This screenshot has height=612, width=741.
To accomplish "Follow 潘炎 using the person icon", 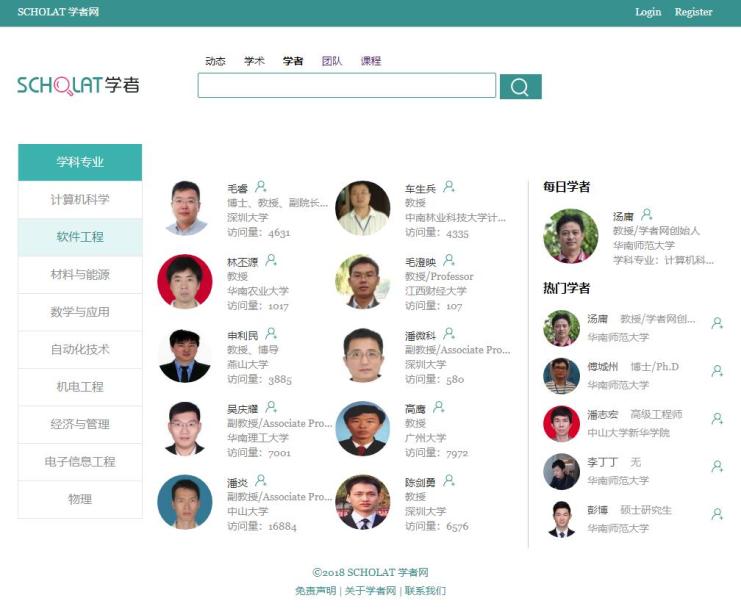I will coord(260,481).
